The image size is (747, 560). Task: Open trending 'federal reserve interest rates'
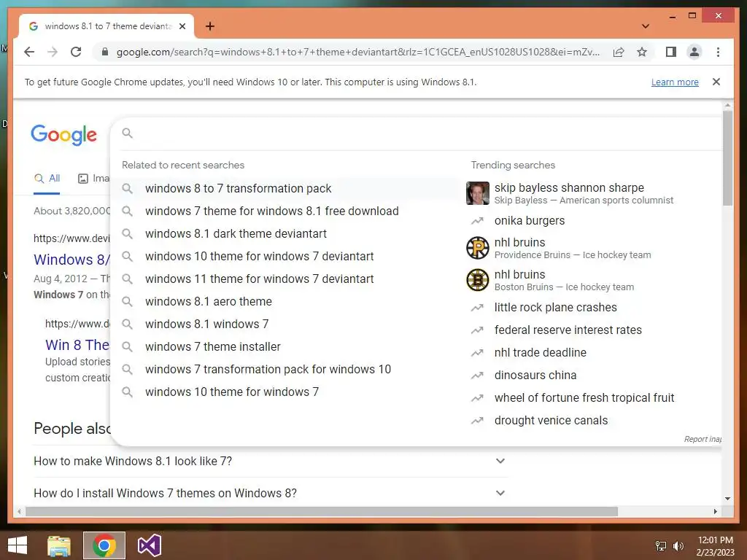click(x=568, y=330)
